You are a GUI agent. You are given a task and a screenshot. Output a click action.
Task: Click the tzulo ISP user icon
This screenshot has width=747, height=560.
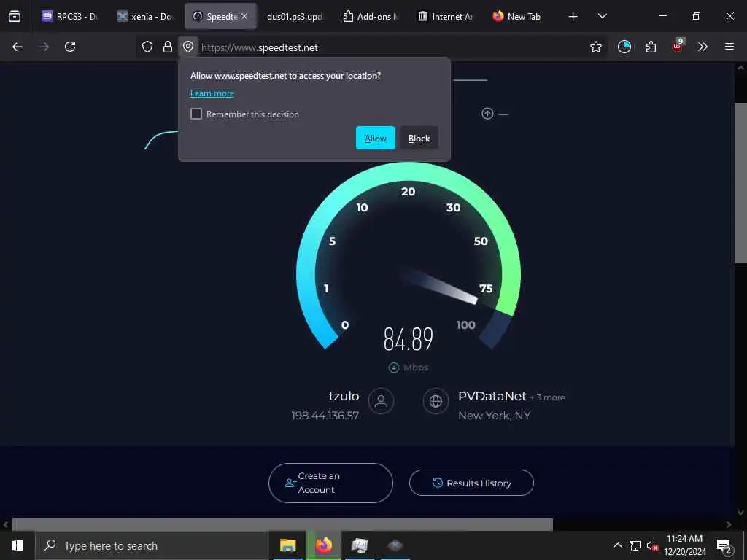pyautogui.click(x=381, y=401)
